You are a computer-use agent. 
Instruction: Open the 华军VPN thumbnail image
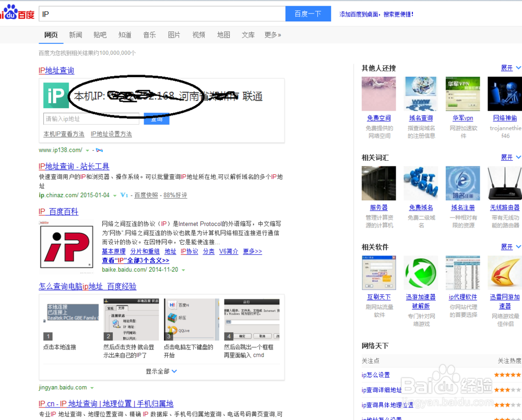tap(462, 94)
